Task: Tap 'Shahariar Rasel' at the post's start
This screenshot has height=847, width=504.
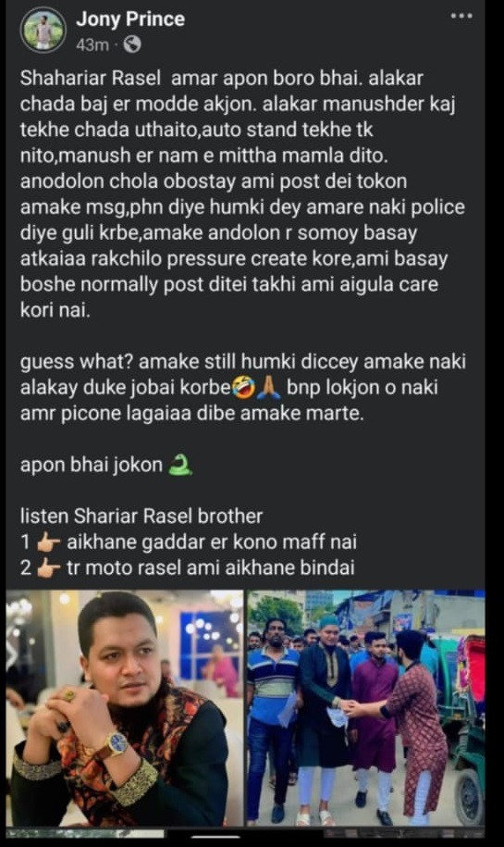Action: 91,79
